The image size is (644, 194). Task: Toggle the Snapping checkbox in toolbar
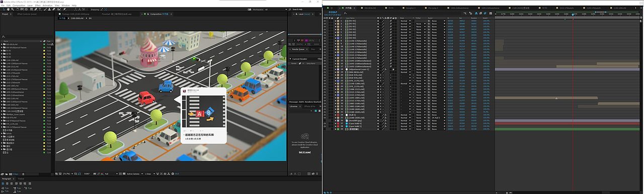pos(89,9)
